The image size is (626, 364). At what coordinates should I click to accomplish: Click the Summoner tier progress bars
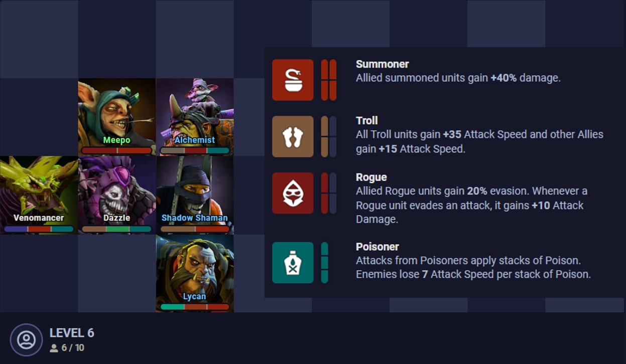[x=329, y=80]
